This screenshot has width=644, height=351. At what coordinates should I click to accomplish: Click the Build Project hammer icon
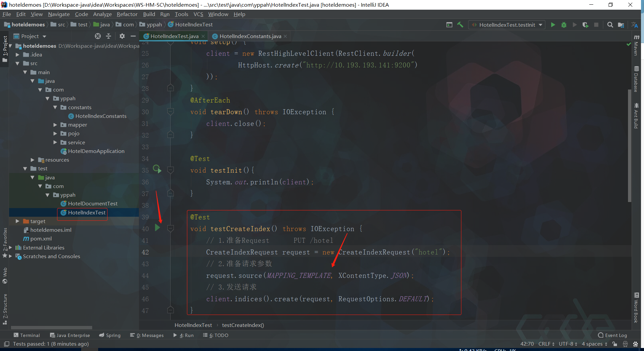point(460,25)
